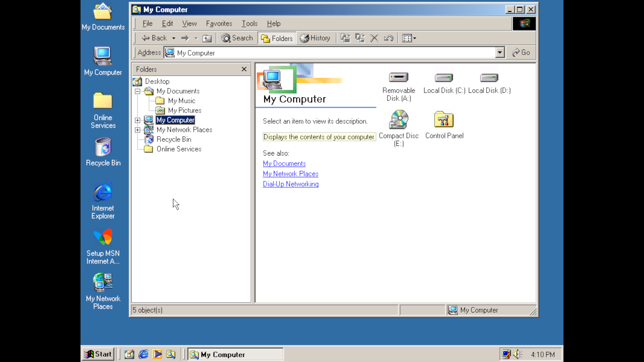Image resolution: width=644 pixels, height=362 pixels.
Task: Select Desktop in the folder tree
Action: tap(157, 81)
